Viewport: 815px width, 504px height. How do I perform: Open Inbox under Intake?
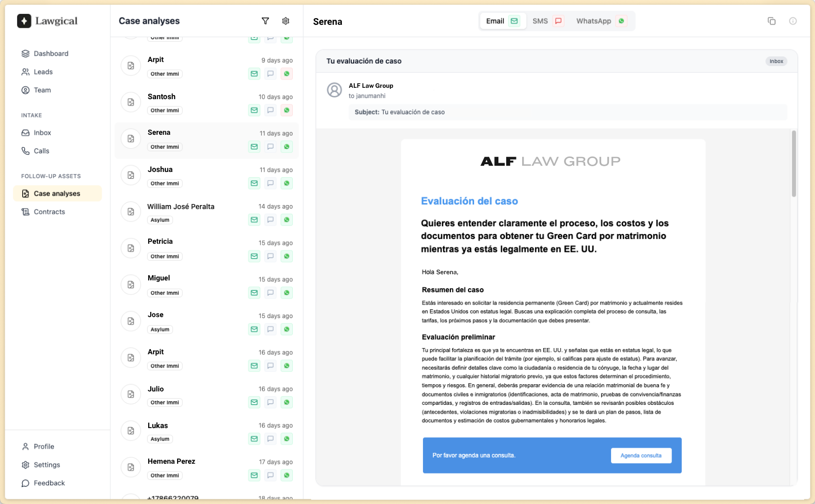[x=42, y=133]
